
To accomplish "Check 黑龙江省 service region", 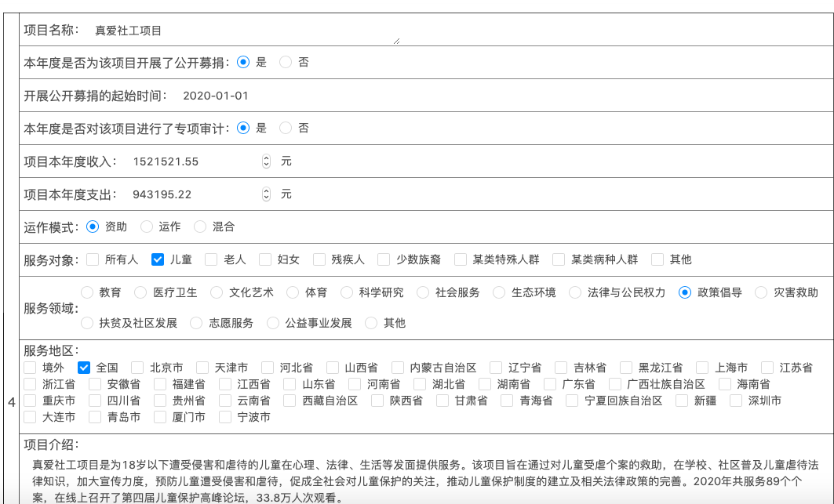I will (x=626, y=368).
